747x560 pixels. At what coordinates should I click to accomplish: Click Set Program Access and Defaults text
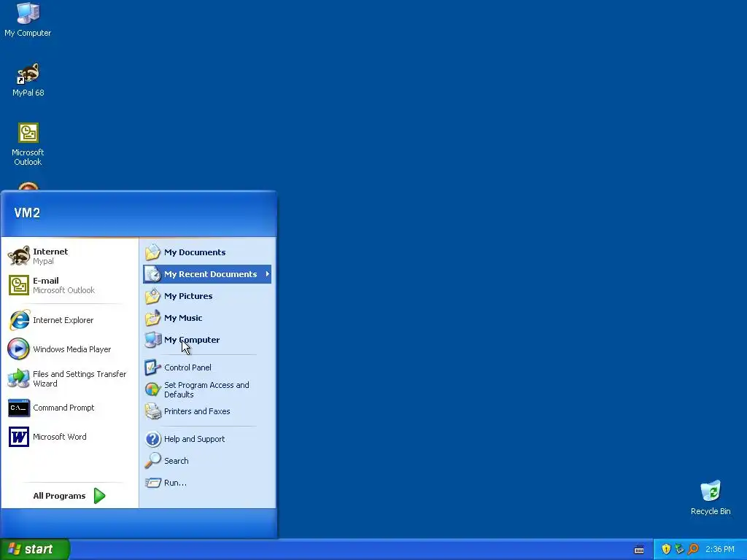point(206,389)
